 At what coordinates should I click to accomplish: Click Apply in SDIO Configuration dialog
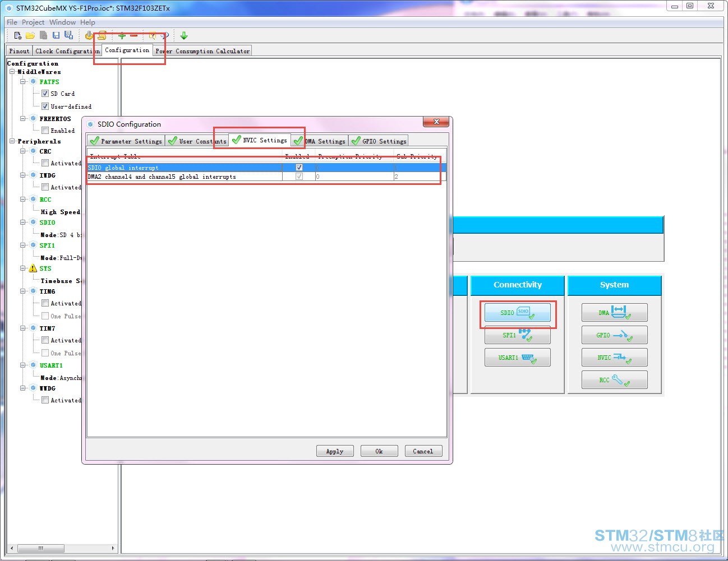[335, 451]
